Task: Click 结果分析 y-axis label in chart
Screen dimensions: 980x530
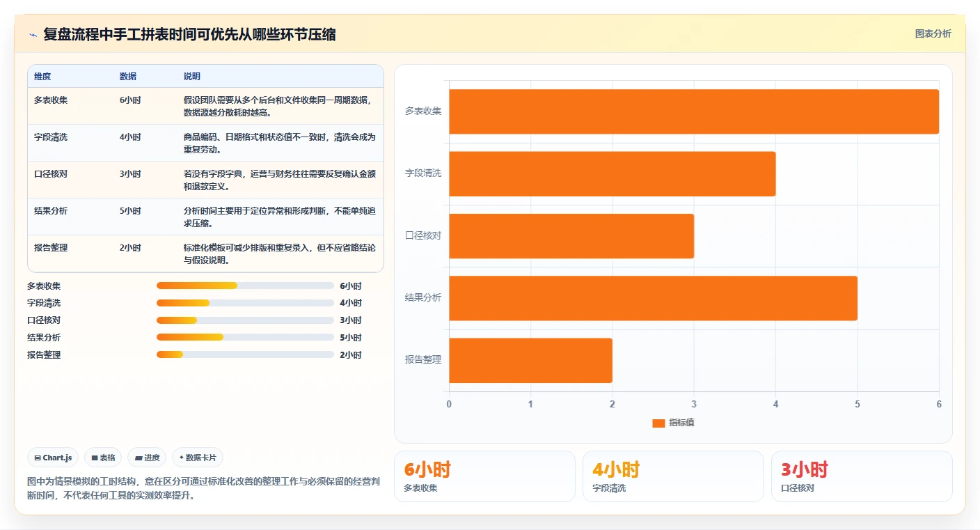Action: [423, 297]
